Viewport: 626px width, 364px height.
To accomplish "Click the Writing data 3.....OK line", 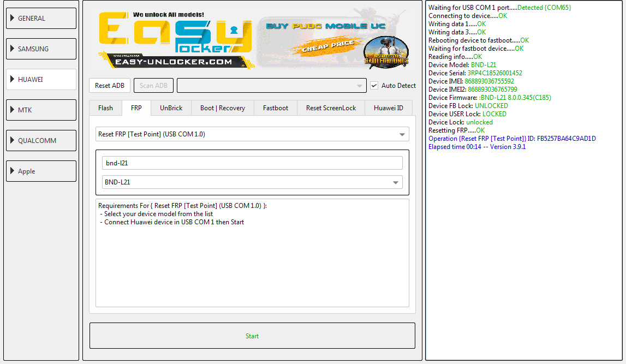I will click(457, 32).
